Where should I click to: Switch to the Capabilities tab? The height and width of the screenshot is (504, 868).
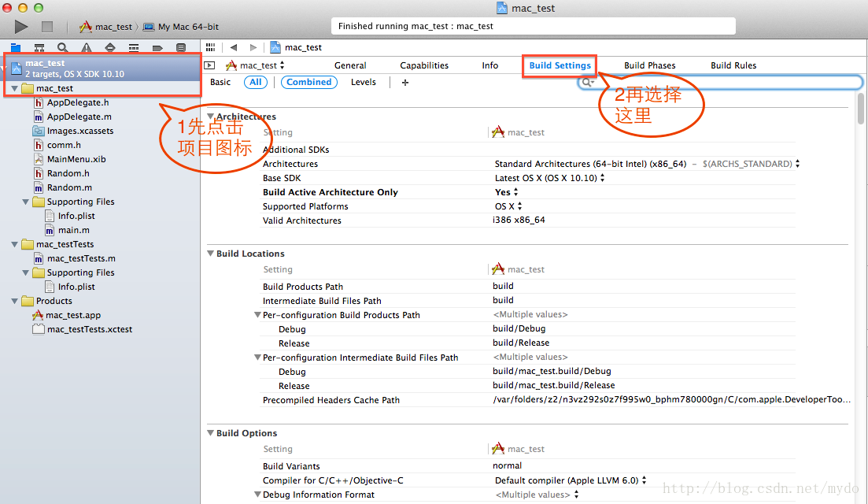[424, 65]
